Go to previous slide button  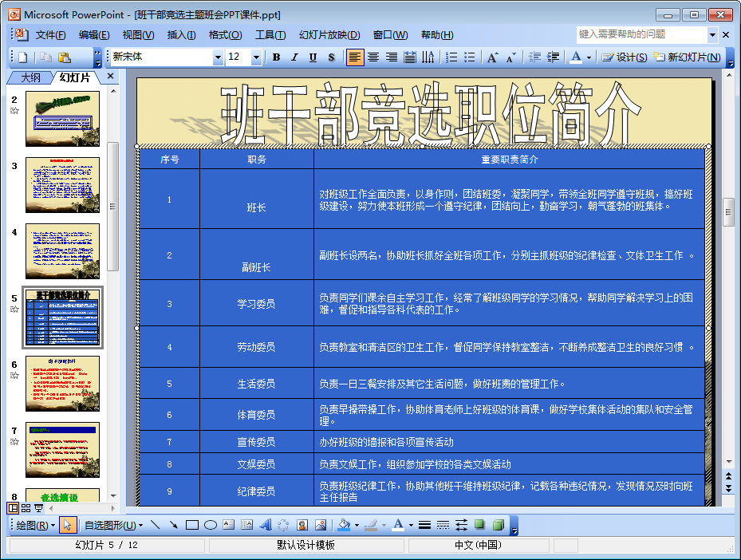click(x=729, y=476)
